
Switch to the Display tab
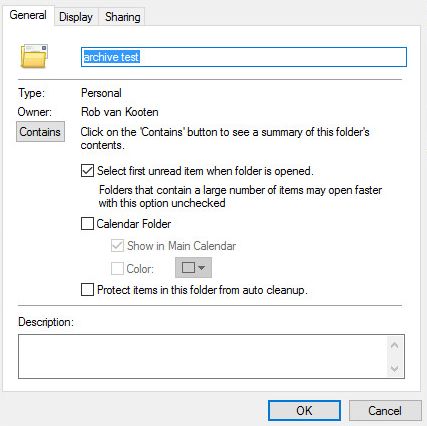coord(76,17)
